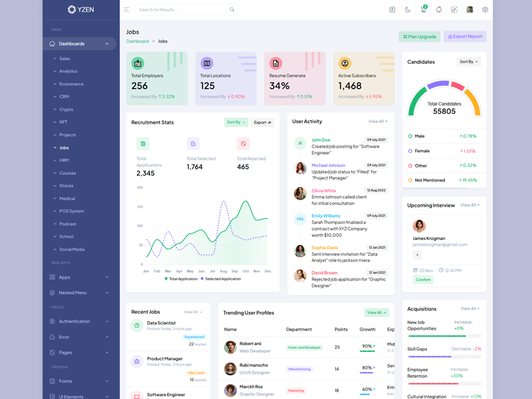Open the Sort By dropdown in Recruitment Stats
Screen dimensions: 532x399
point(236,122)
